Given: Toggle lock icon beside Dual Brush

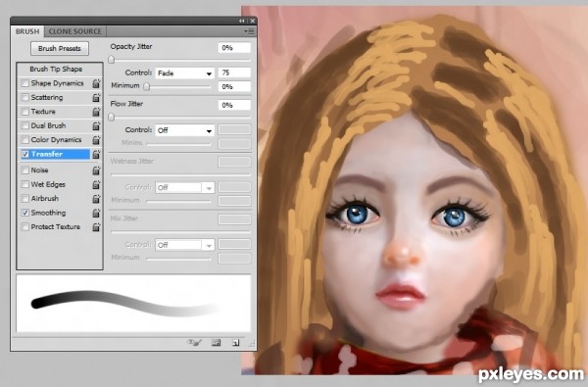Looking at the screenshot, I should pos(96,125).
